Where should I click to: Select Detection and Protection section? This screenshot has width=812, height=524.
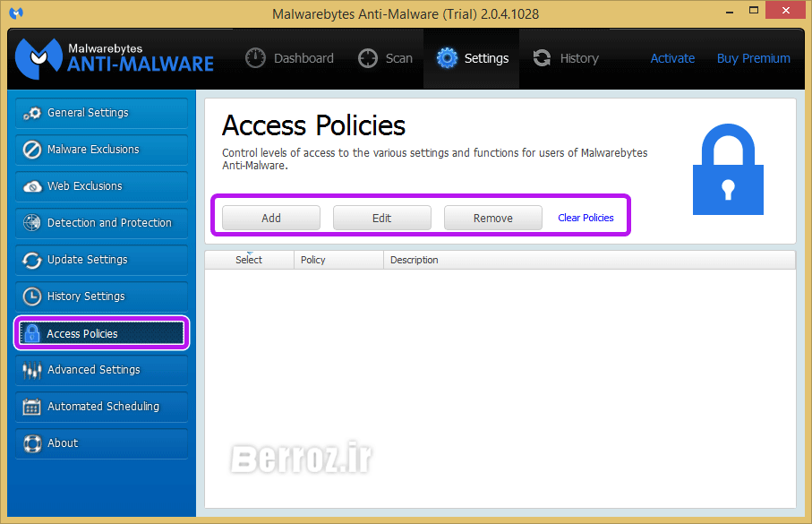(x=101, y=223)
